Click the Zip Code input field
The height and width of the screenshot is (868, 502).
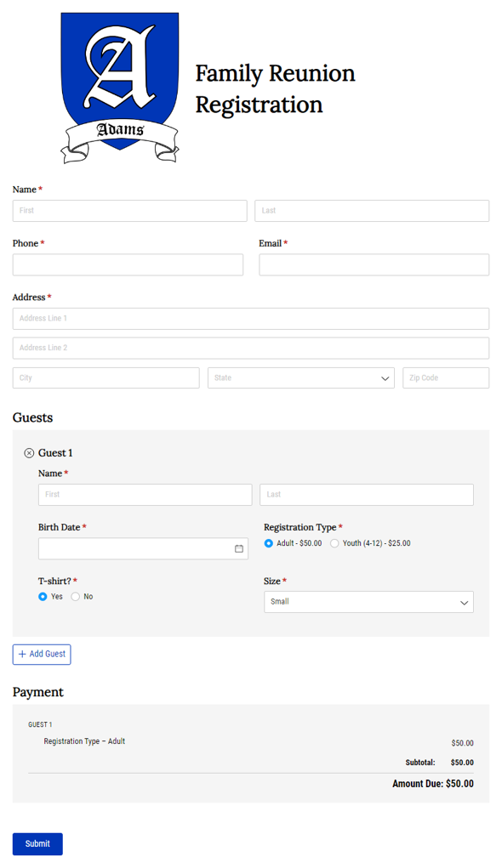(x=446, y=378)
